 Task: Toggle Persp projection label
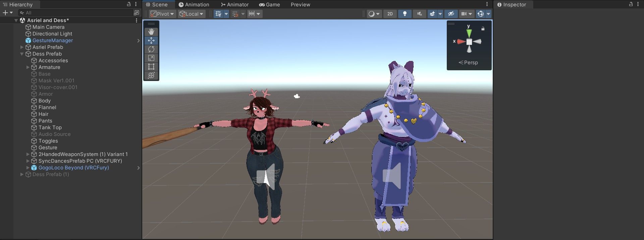pos(468,63)
